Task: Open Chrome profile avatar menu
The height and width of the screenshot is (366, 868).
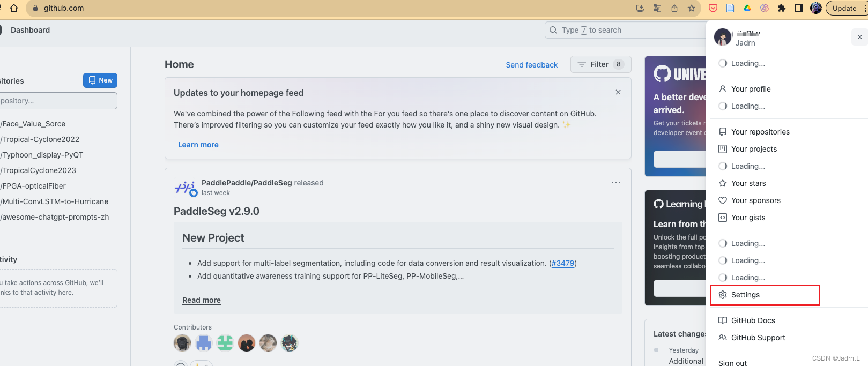Action: pos(816,8)
